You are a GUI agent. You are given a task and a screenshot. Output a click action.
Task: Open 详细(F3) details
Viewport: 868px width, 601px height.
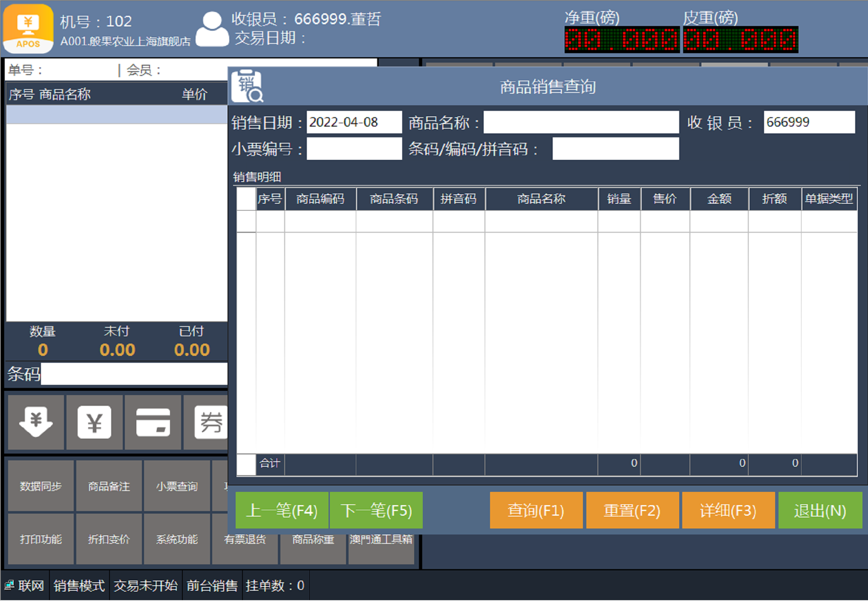pyautogui.click(x=728, y=510)
